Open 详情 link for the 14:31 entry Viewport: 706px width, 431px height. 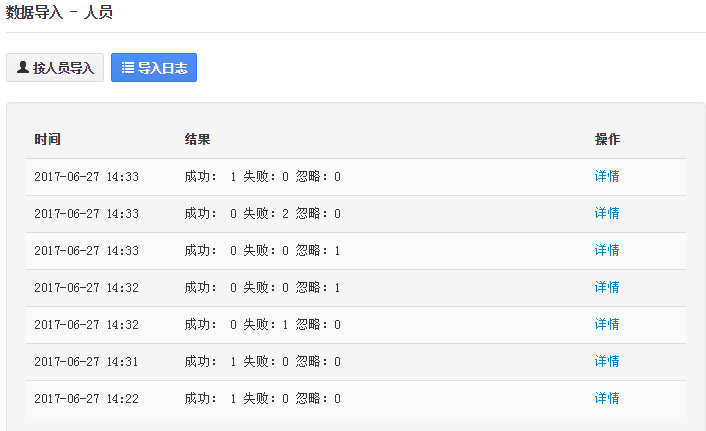point(607,362)
